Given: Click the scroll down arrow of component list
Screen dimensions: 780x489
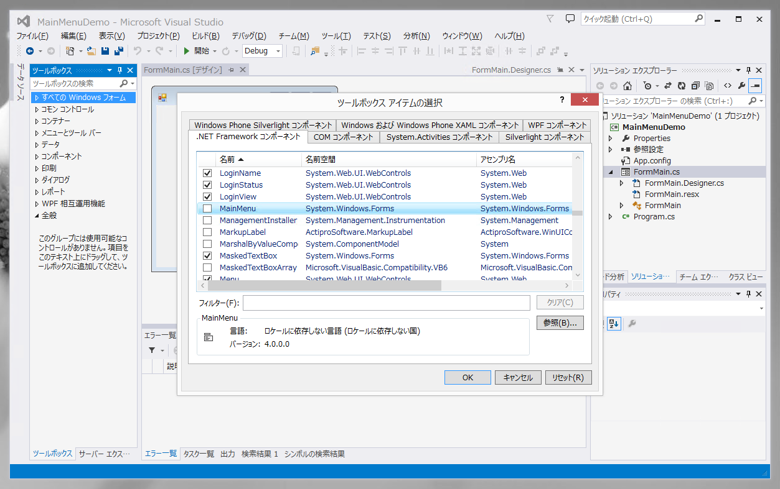Looking at the screenshot, I should [x=578, y=275].
